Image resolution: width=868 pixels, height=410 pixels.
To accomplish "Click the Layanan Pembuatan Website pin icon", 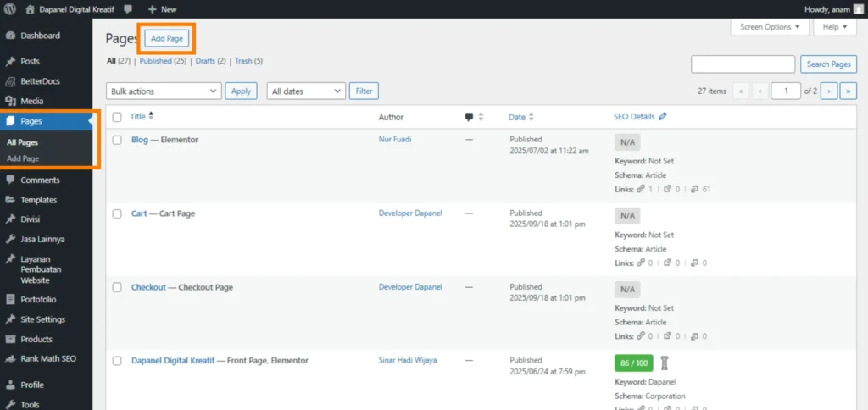I will (x=10, y=259).
